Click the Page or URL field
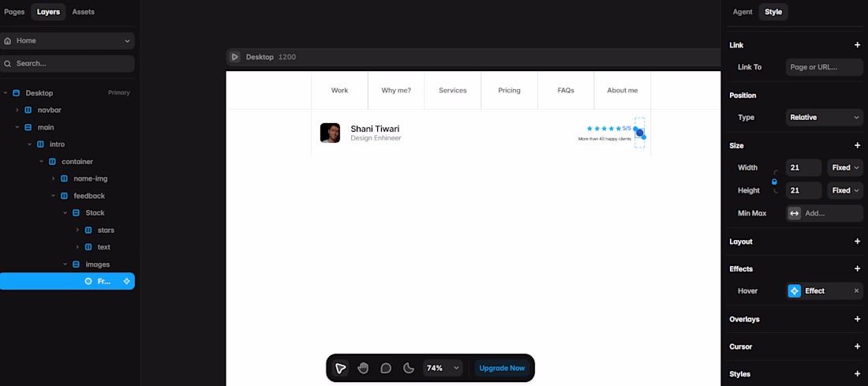 pyautogui.click(x=825, y=67)
